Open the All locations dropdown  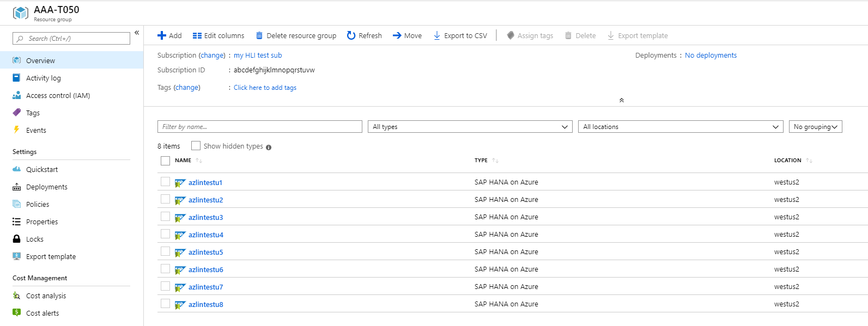click(x=681, y=127)
